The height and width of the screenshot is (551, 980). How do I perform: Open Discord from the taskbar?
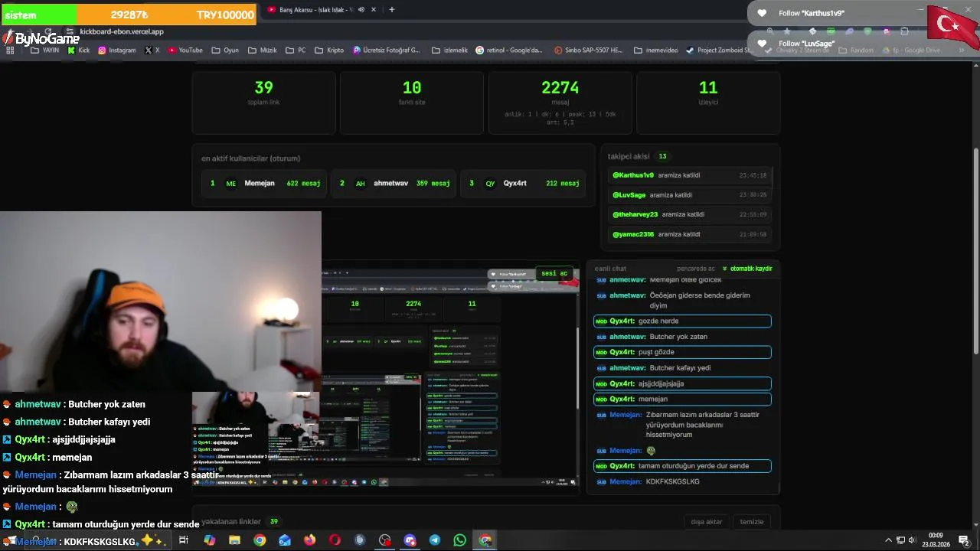coord(410,540)
